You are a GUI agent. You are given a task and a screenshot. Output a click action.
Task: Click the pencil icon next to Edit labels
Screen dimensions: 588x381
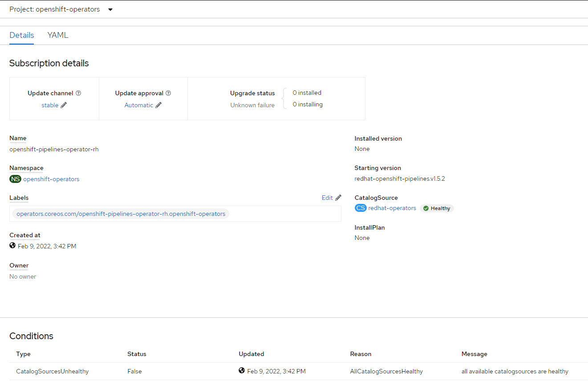coord(339,198)
